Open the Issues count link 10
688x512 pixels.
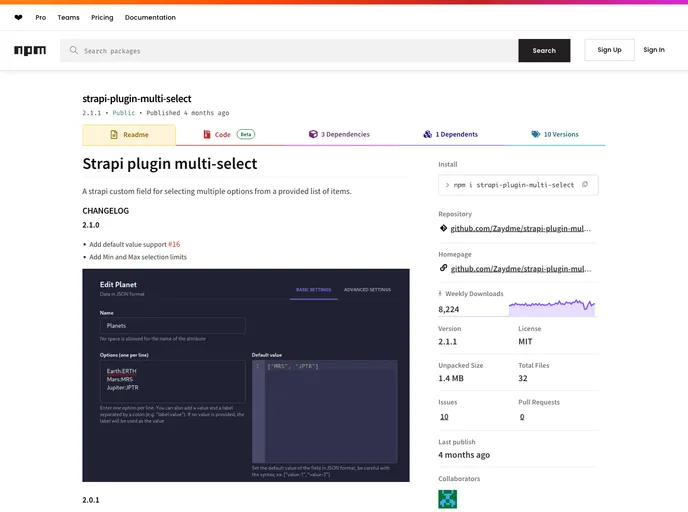coord(444,417)
